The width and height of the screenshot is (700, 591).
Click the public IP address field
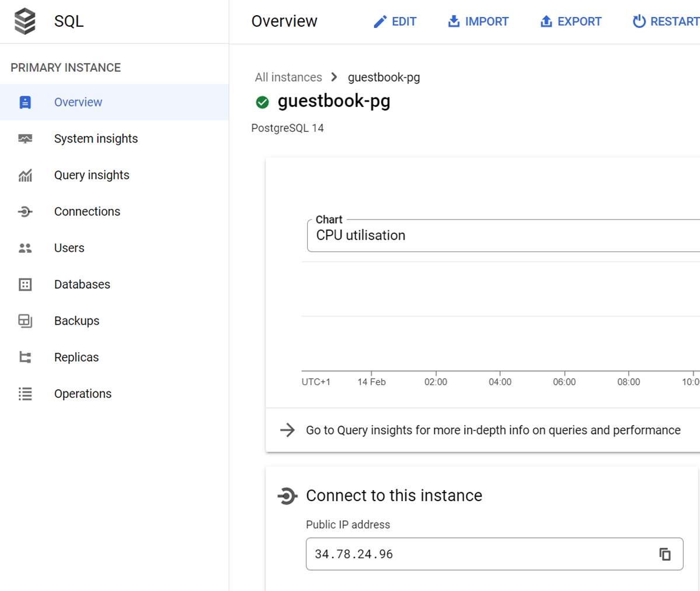479,554
